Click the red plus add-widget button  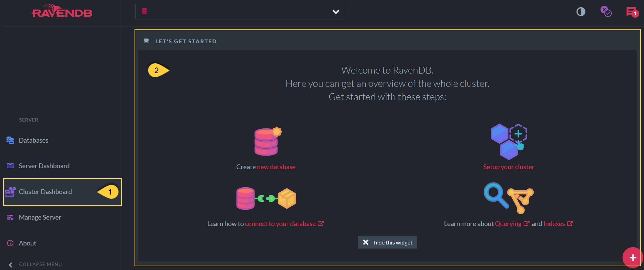[633, 258]
